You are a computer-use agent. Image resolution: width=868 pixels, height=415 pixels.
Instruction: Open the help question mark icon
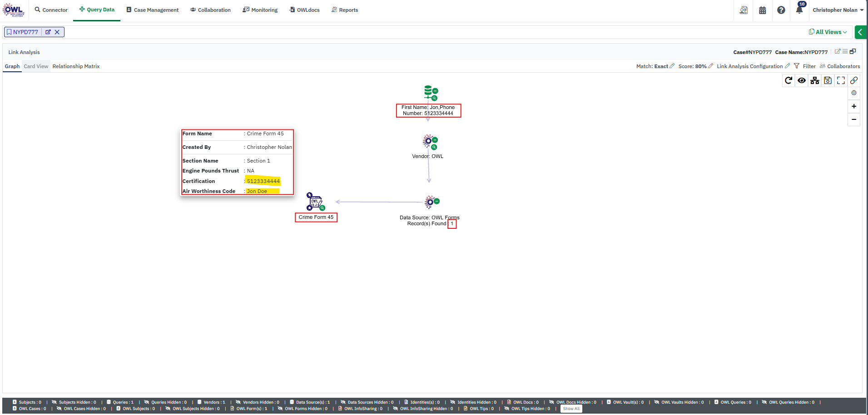(x=781, y=10)
